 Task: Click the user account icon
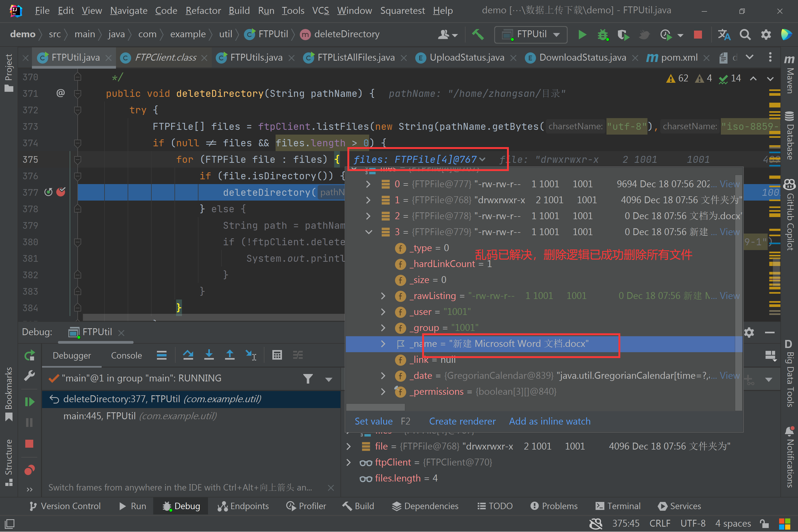click(x=447, y=34)
